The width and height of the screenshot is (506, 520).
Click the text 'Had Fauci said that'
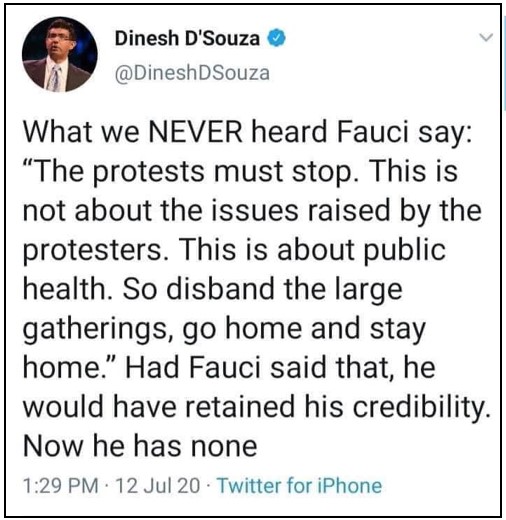(257, 368)
